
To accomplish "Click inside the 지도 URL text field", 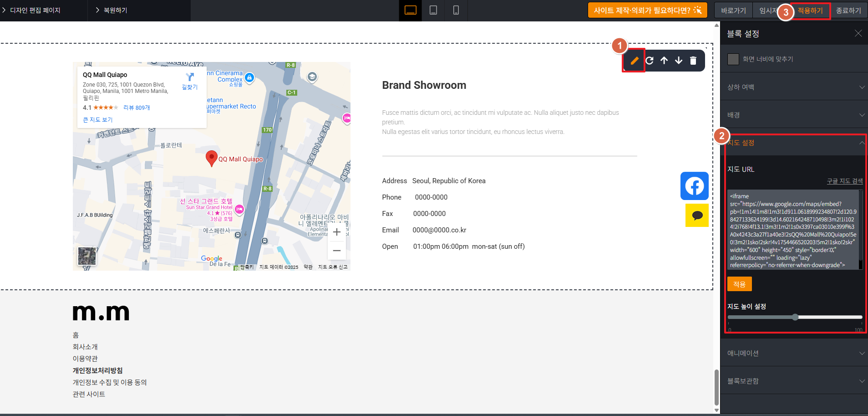I will tap(792, 230).
